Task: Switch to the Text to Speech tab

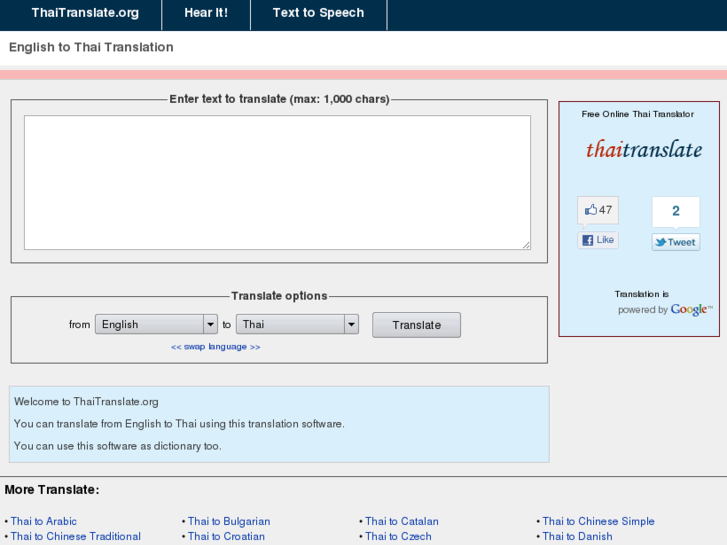Action: click(x=318, y=13)
